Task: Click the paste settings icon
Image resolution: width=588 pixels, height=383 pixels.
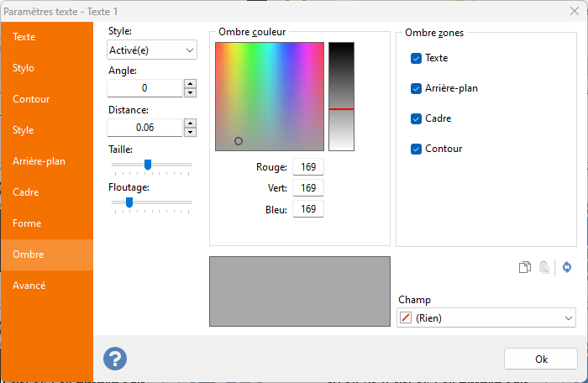Action: (544, 267)
